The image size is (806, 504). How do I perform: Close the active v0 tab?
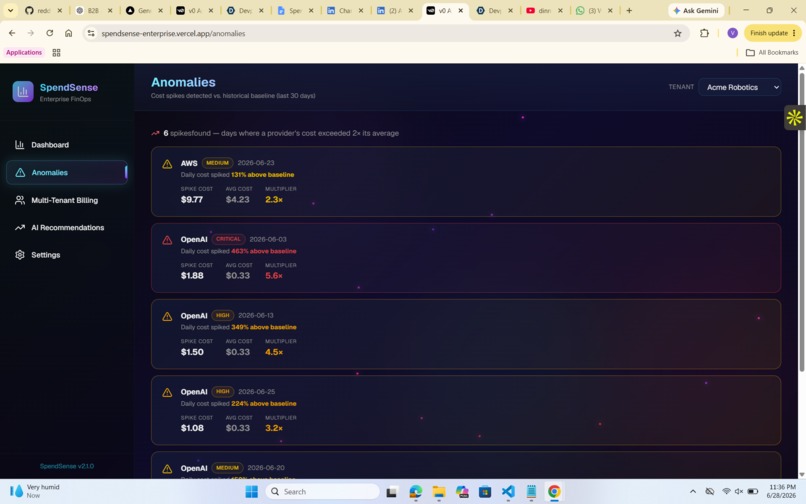[x=461, y=10]
